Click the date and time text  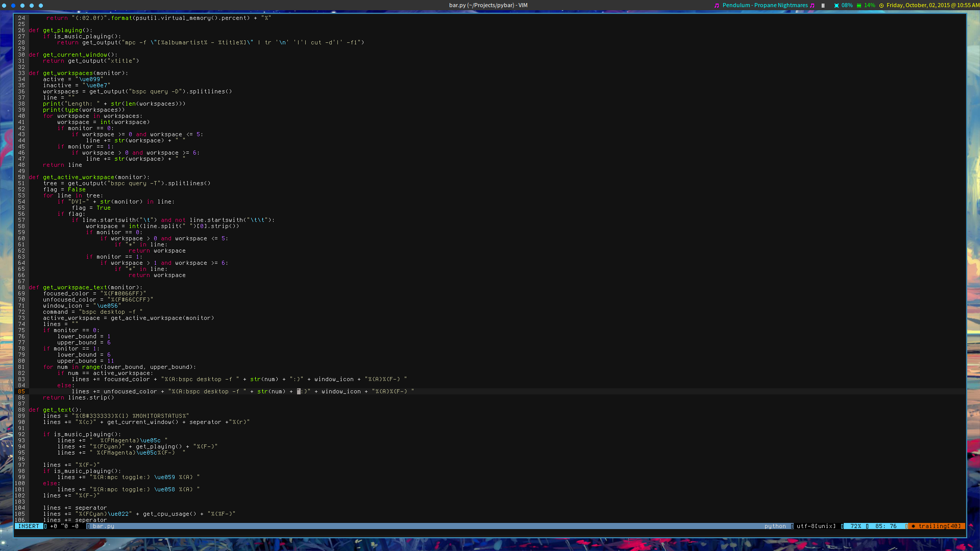pyautogui.click(x=933, y=6)
